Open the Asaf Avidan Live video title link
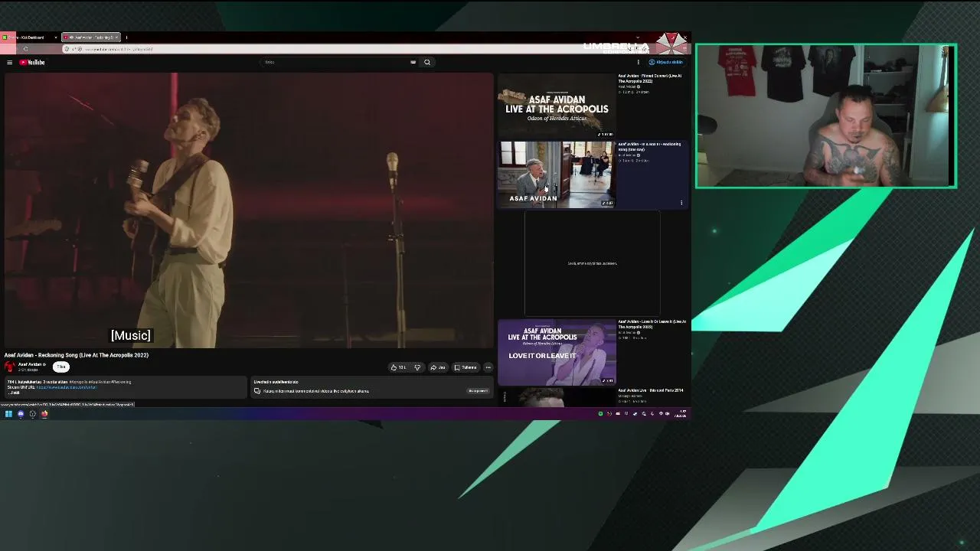 [x=651, y=390]
